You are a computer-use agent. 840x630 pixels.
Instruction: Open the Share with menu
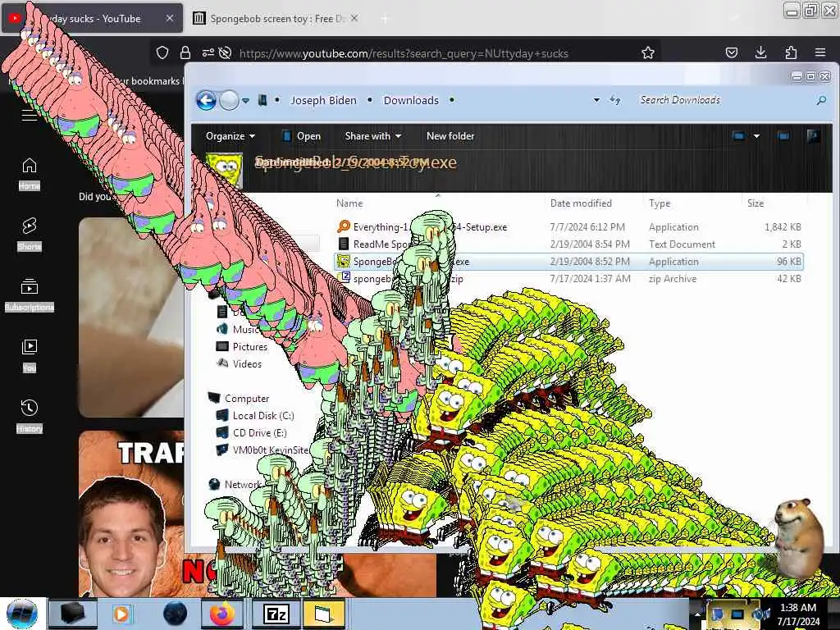(x=373, y=136)
